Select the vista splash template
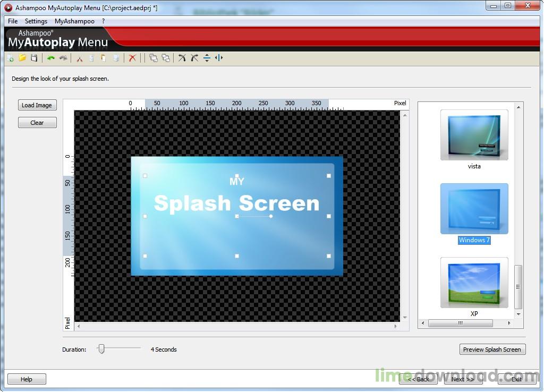 473,134
